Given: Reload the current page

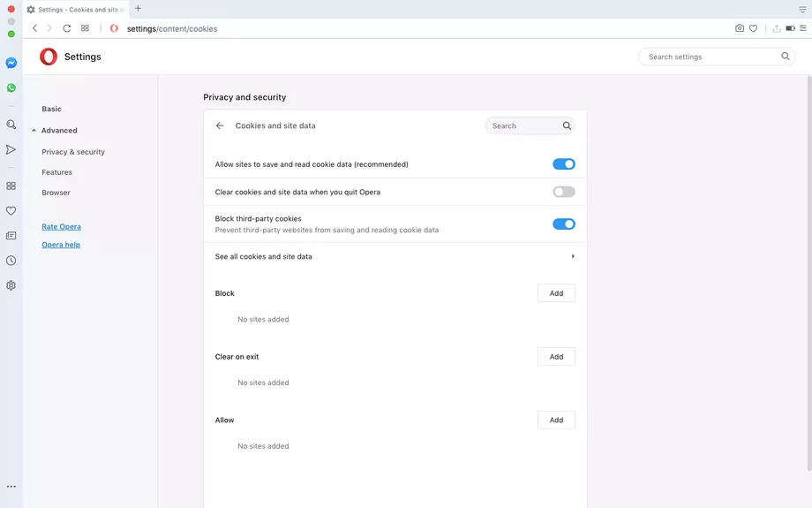Looking at the screenshot, I should coord(66,28).
